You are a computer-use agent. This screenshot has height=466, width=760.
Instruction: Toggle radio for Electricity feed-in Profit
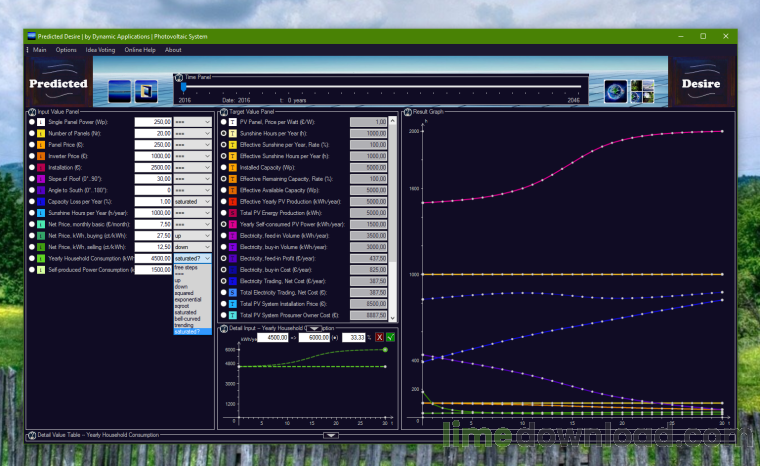pyautogui.click(x=224, y=258)
